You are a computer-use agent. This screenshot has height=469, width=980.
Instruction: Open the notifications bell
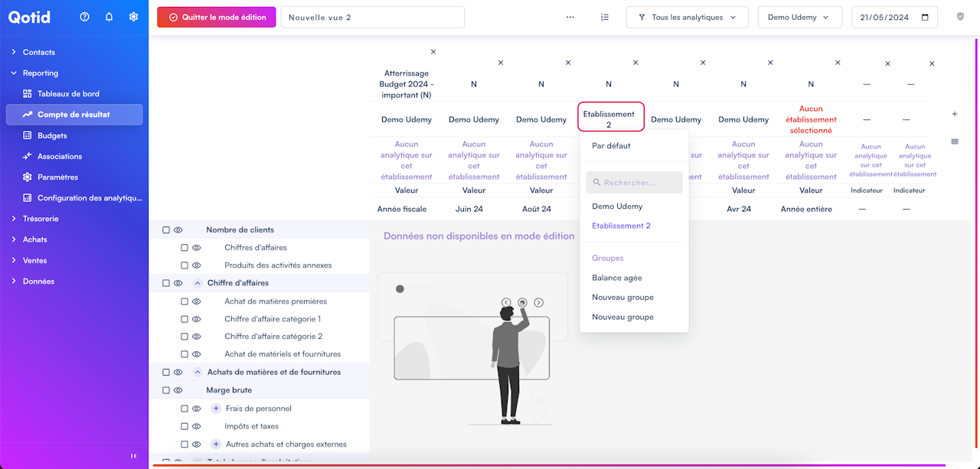[x=109, y=17]
